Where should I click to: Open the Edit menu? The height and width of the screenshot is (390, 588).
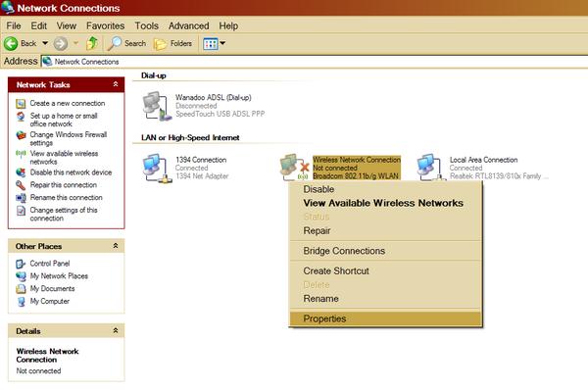tap(38, 25)
